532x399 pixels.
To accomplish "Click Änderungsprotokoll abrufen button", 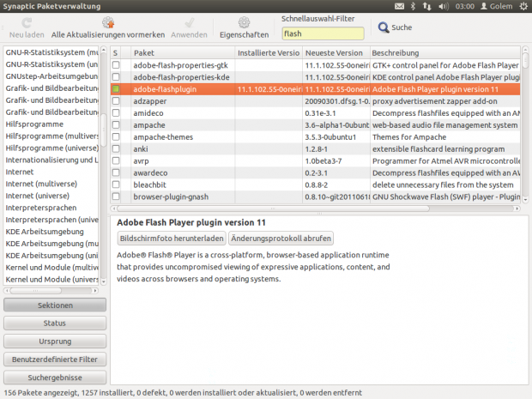I will (x=281, y=239).
